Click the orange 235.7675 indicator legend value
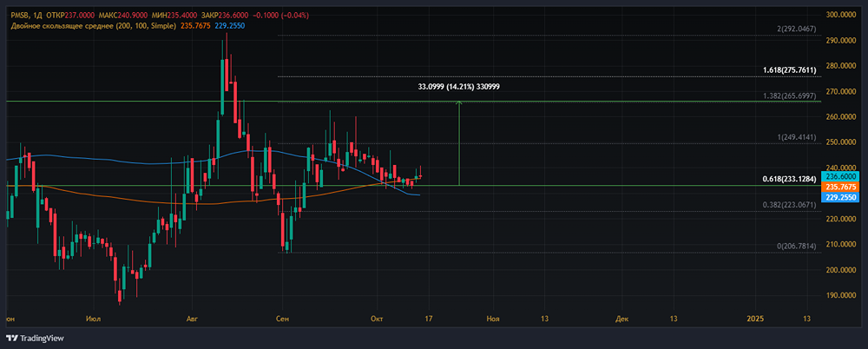This screenshot has height=349, width=868. pos(195,26)
